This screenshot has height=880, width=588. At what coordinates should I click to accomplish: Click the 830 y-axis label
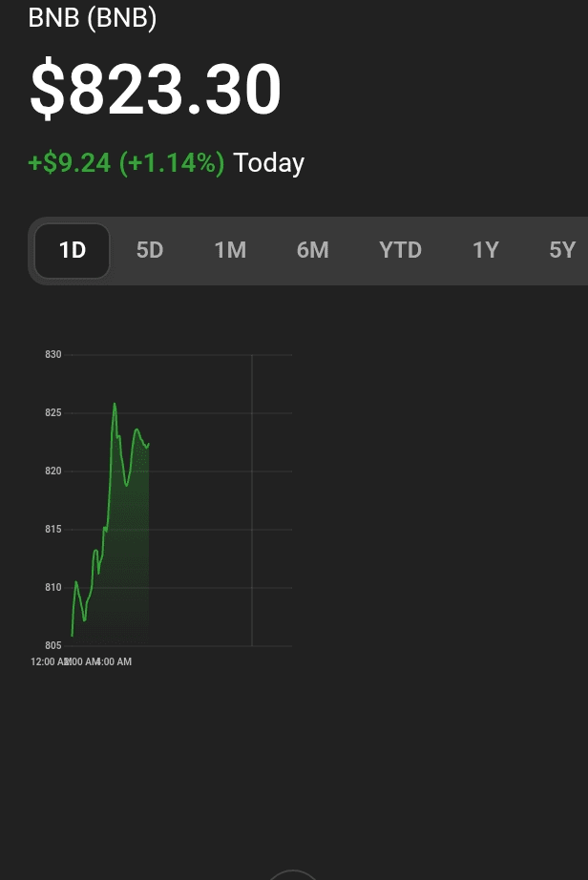click(x=52, y=355)
